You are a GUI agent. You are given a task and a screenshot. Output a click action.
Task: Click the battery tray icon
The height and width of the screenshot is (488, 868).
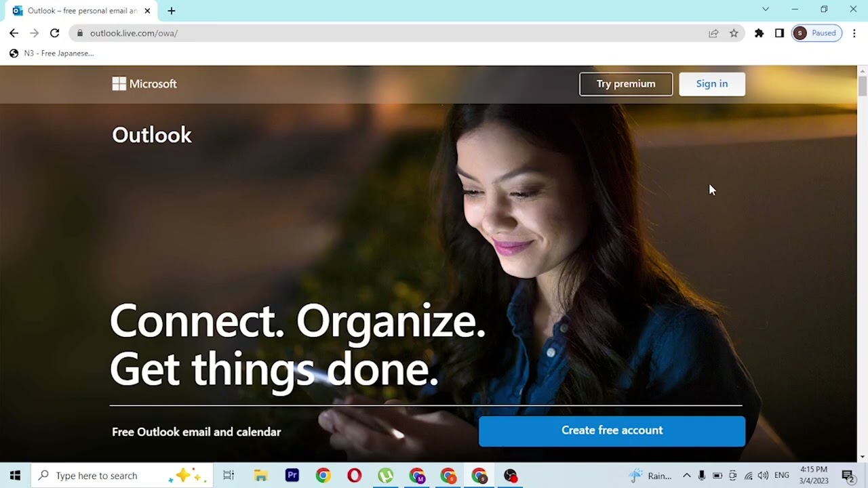717,475
